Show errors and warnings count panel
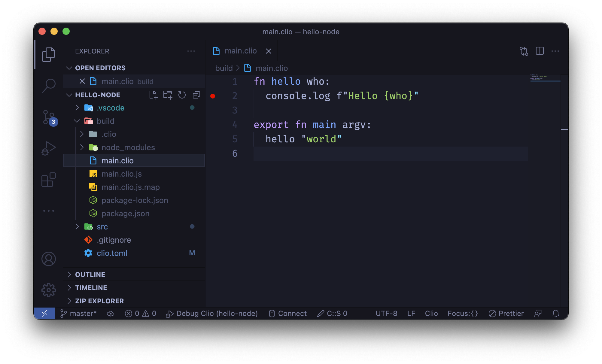This screenshot has height=364, width=602. [141, 314]
